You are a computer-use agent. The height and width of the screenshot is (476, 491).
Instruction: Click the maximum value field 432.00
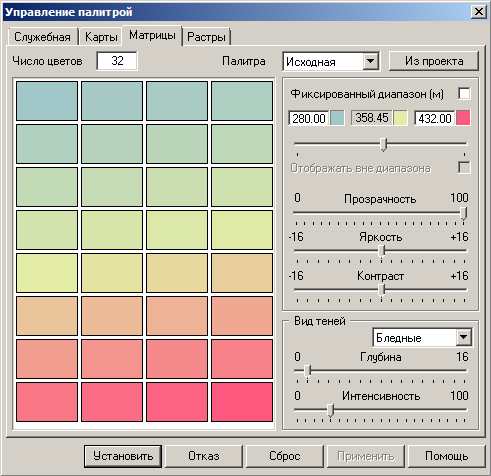point(435,118)
